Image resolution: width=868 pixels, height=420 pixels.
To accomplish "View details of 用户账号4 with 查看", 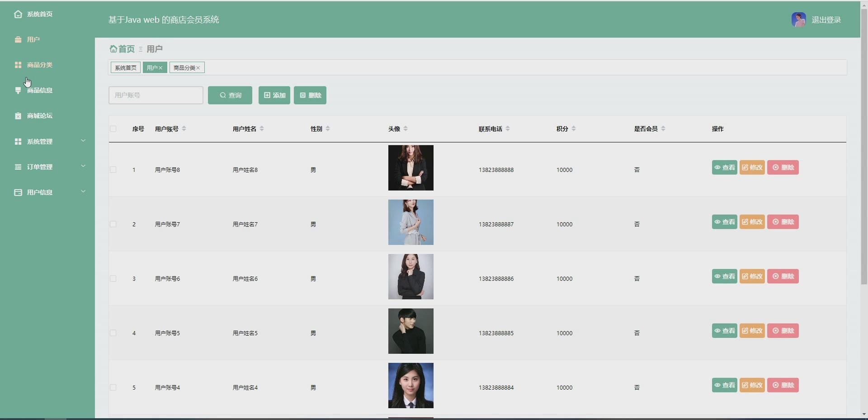I will [x=725, y=385].
